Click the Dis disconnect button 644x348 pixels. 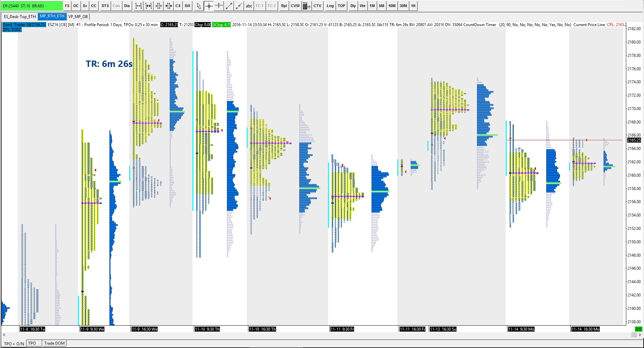click(127, 6)
